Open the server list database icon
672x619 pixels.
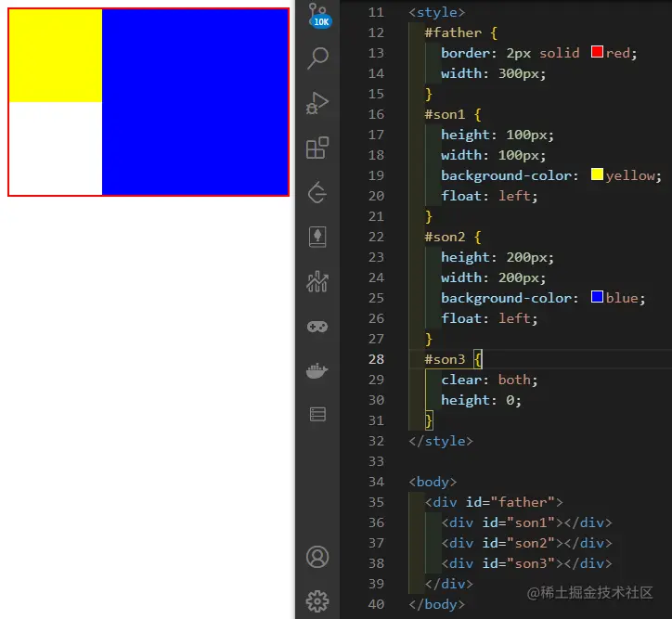[317, 414]
